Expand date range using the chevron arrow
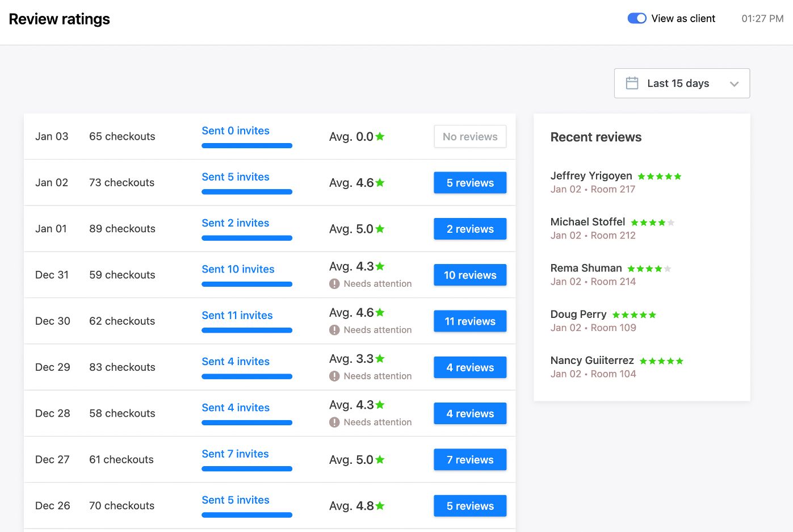This screenshot has width=793, height=532. (x=734, y=84)
